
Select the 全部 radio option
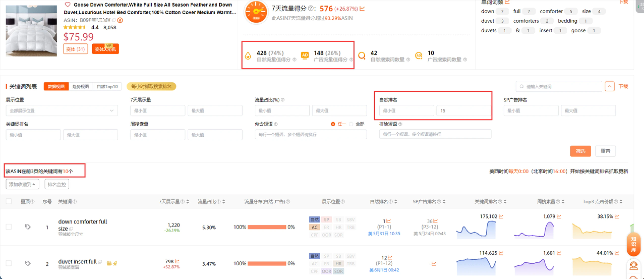(x=351, y=124)
